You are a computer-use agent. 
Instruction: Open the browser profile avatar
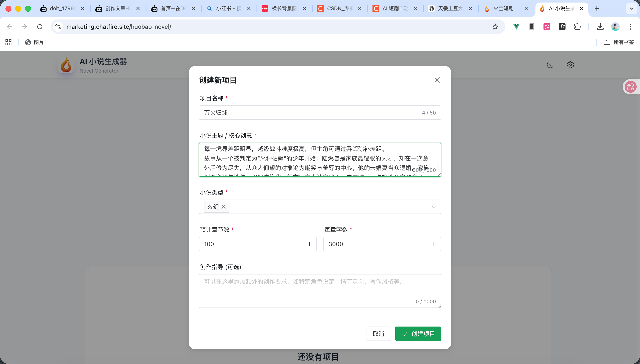coord(615,26)
